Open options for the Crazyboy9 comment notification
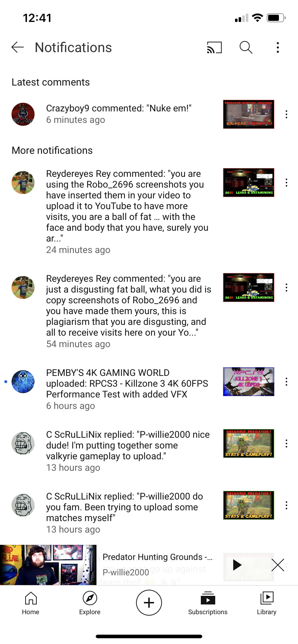Image resolution: width=298 pixels, height=644 pixels. (x=286, y=114)
